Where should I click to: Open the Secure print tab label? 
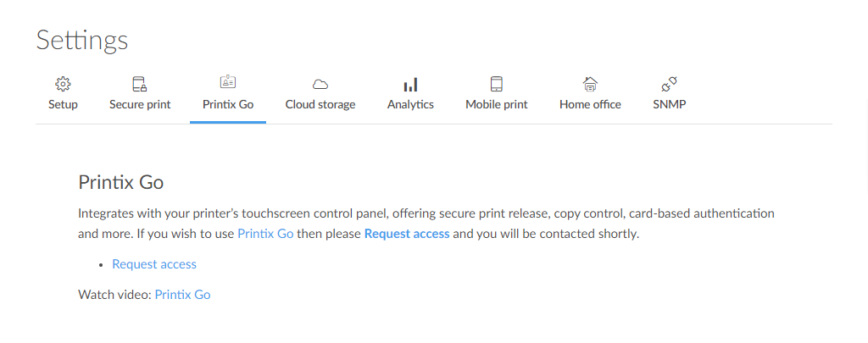coord(140,104)
